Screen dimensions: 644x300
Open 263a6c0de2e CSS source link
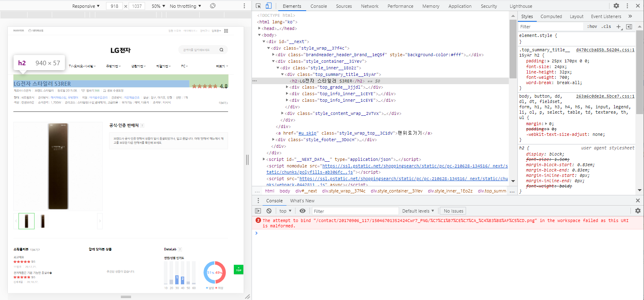(605, 96)
